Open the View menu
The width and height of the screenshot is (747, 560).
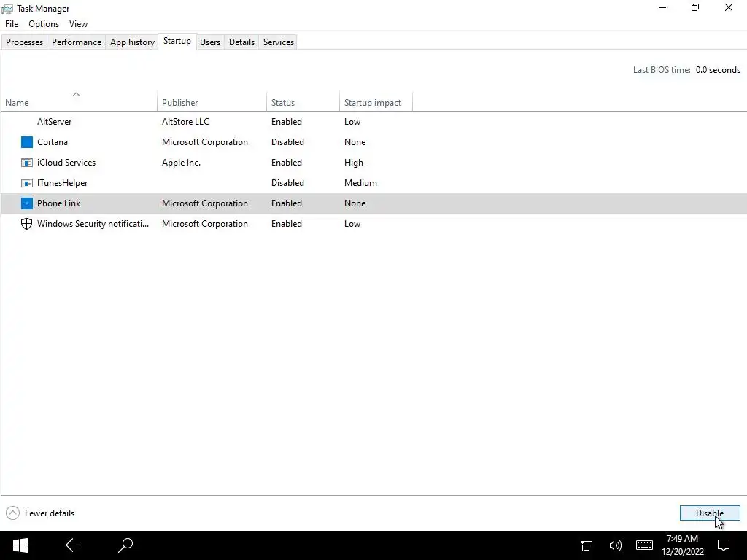pyautogui.click(x=78, y=24)
